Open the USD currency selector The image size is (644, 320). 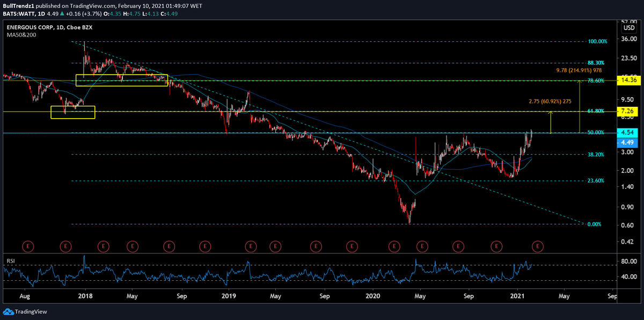click(628, 28)
